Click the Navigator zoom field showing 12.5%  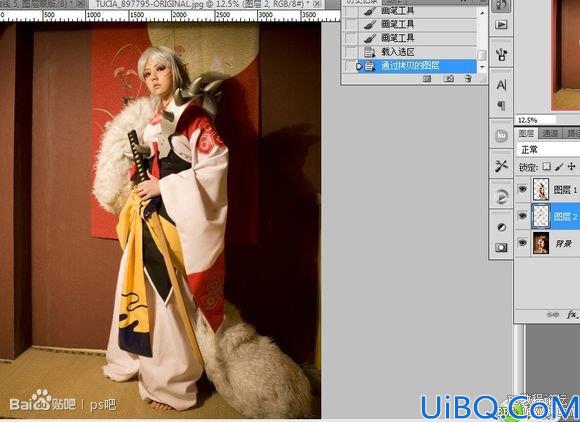536,120
